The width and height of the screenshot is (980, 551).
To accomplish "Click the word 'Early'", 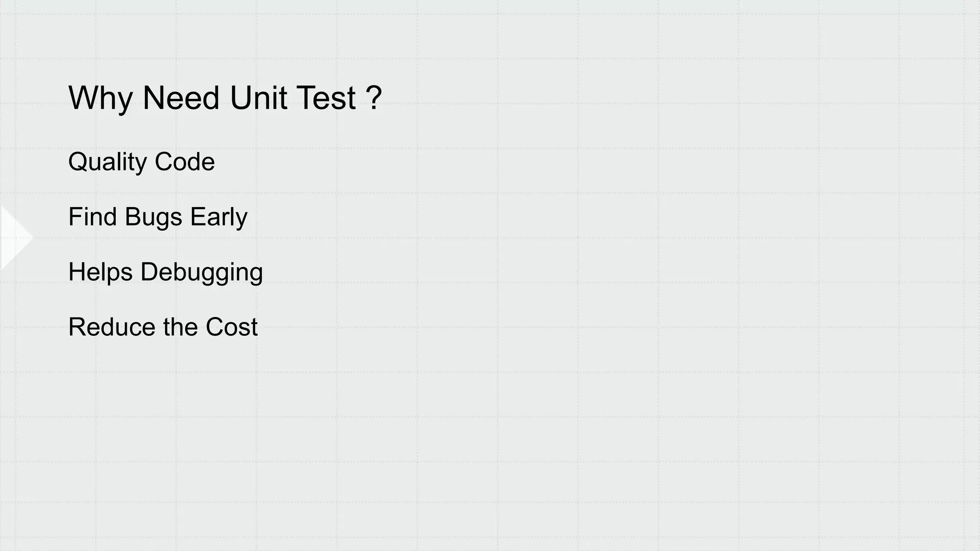I will coord(219,217).
